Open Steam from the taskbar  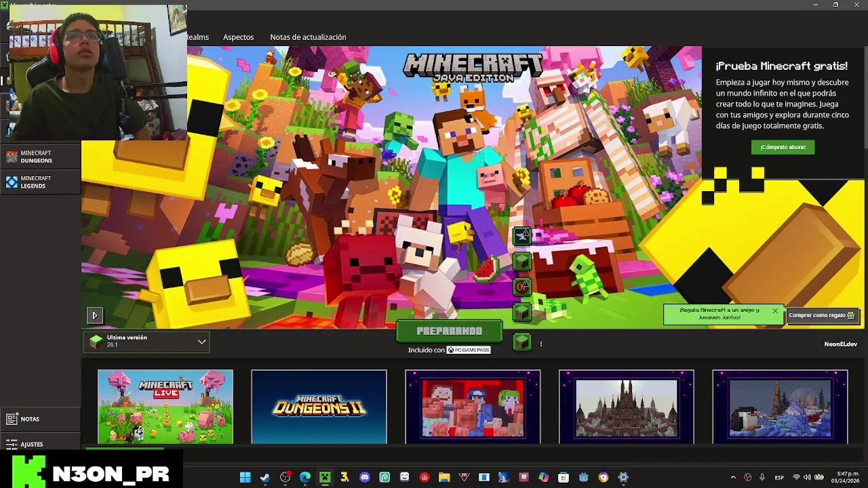265,477
